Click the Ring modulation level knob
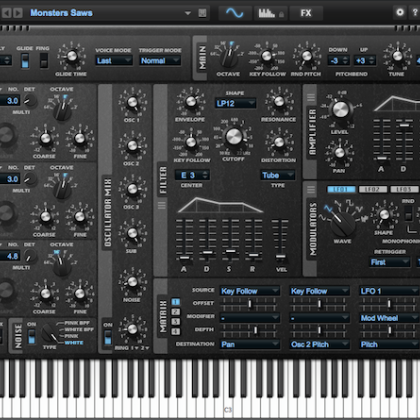The image size is (420, 420). point(132,329)
